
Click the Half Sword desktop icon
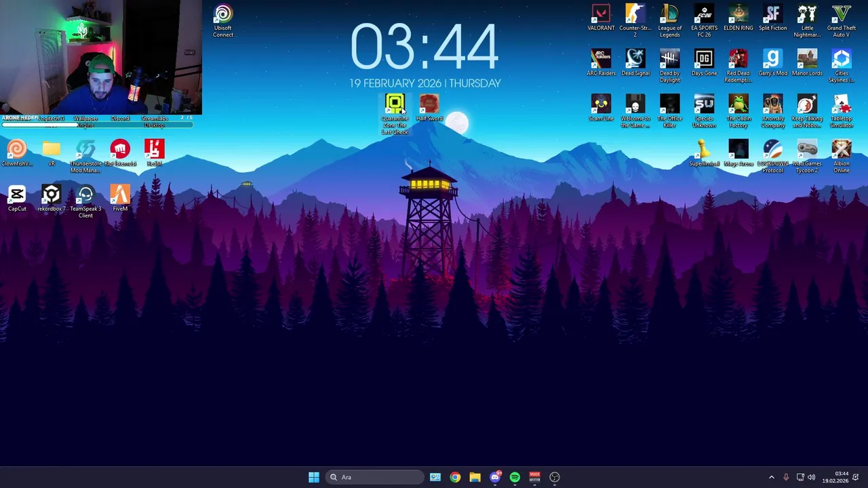click(x=429, y=108)
